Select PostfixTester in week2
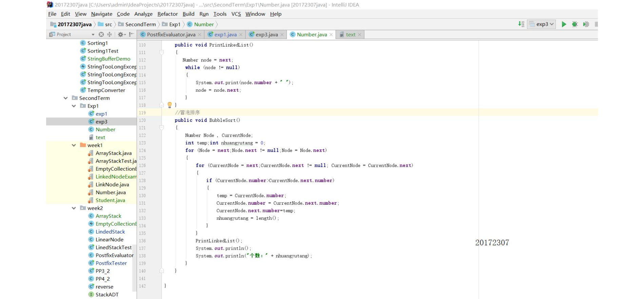The width and height of the screenshot is (644, 299). pos(108,263)
